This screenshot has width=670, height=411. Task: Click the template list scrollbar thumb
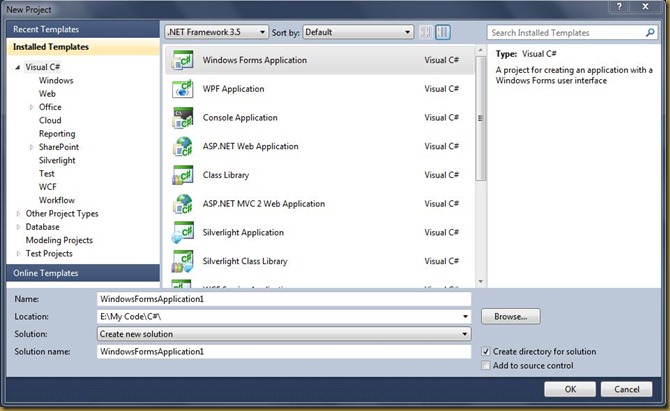coord(480,118)
